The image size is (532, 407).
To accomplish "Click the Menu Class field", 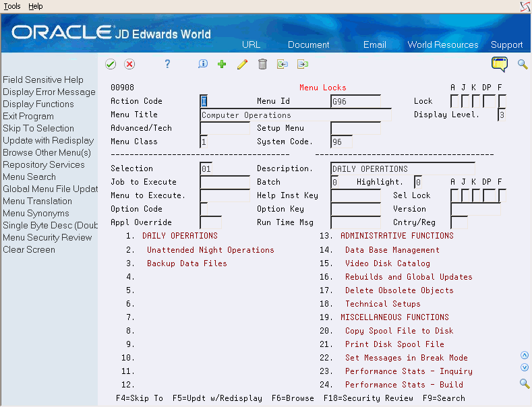I will click(204, 142).
